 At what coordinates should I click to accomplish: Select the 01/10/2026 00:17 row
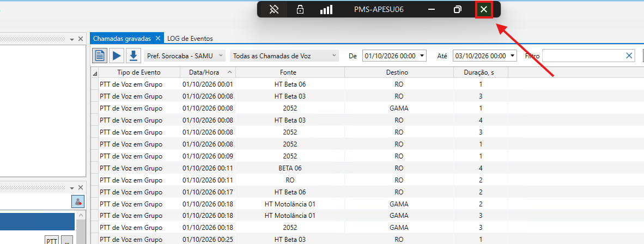(x=367, y=192)
